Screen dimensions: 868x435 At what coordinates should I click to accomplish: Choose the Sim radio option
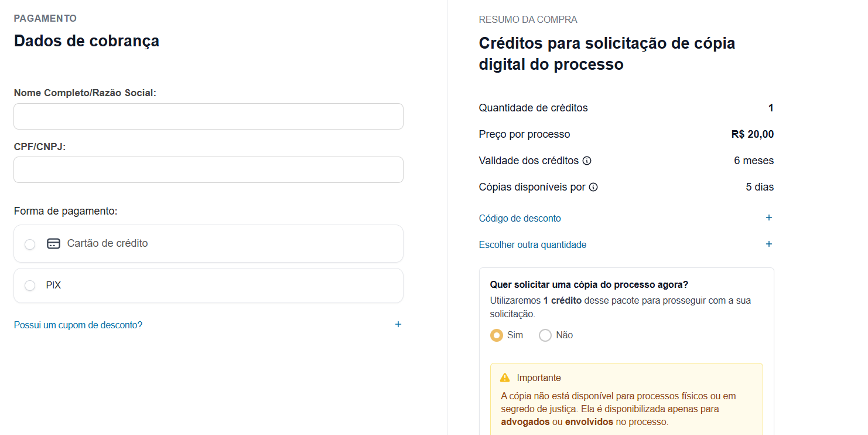coord(497,335)
